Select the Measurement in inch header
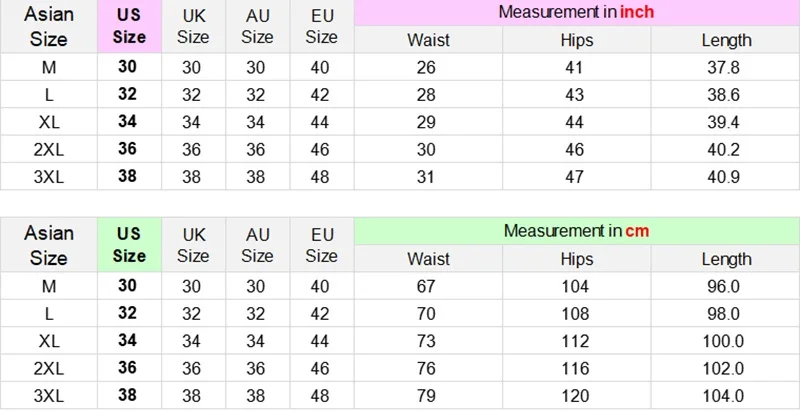This screenshot has width=800, height=411. click(577, 12)
